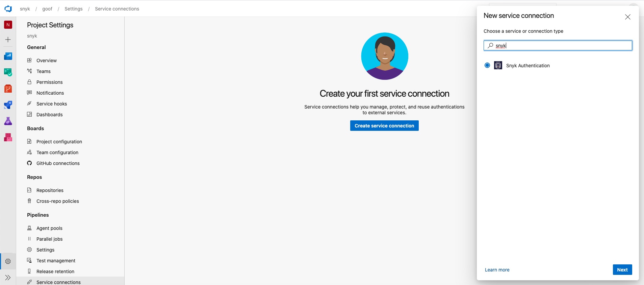Focus the connection type search field
Screen dimensions: 644x285
pyautogui.click(x=558, y=45)
